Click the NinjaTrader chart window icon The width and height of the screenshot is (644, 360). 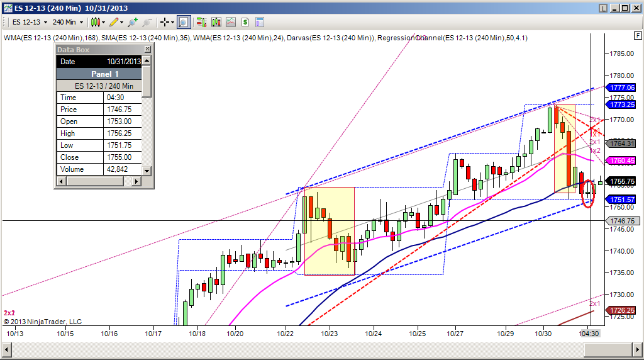[x=8, y=8]
